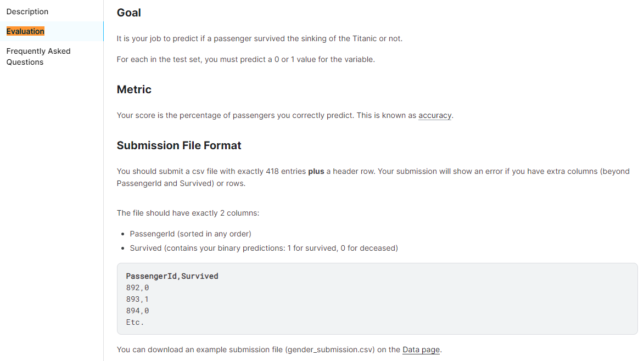Click the Survived binary predictions bullet
The height and width of the screenshot is (361, 644).
click(264, 248)
